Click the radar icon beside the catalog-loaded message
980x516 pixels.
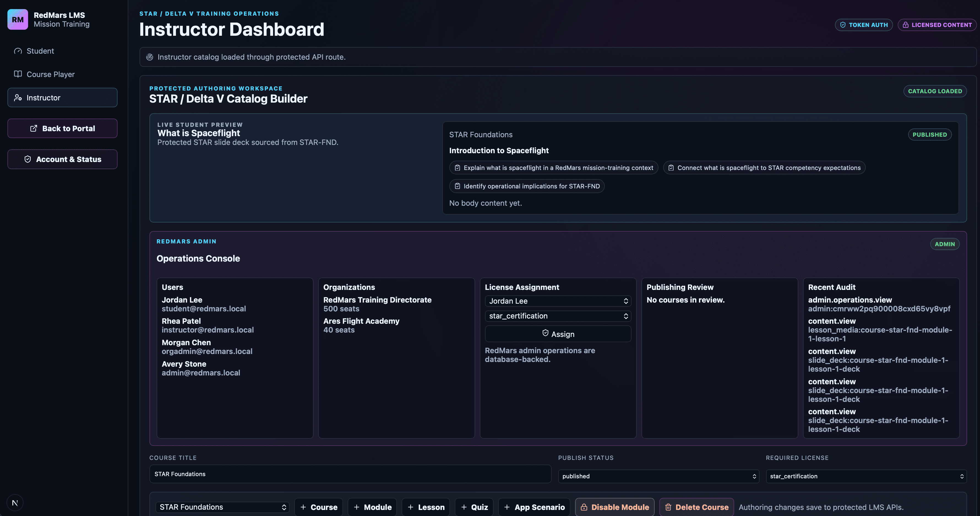[150, 57]
